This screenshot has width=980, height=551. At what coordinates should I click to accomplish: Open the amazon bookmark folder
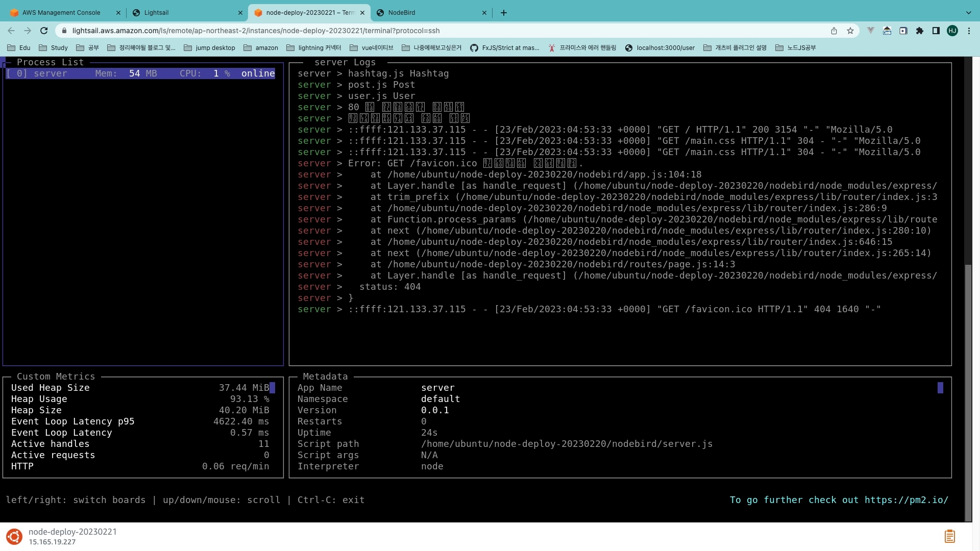point(261,47)
